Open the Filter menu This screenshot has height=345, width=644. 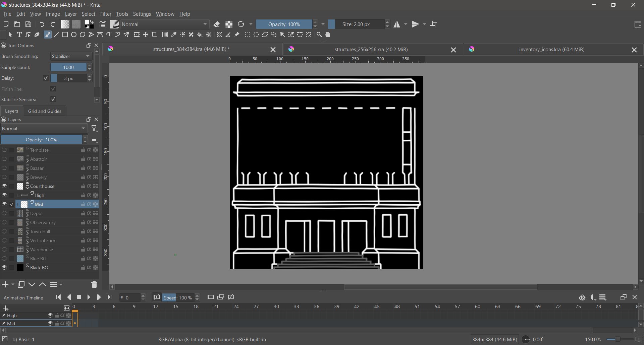click(106, 14)
